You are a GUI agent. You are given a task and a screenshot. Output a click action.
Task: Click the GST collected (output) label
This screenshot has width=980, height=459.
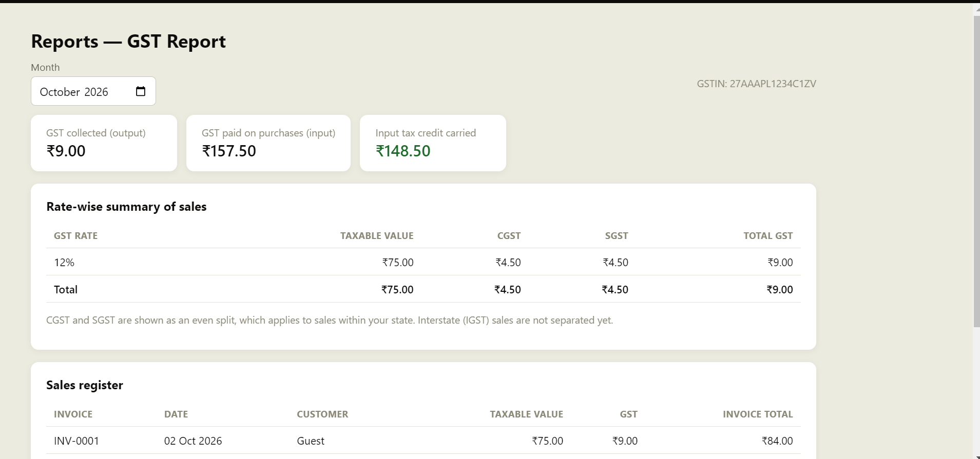click(96, 133)
